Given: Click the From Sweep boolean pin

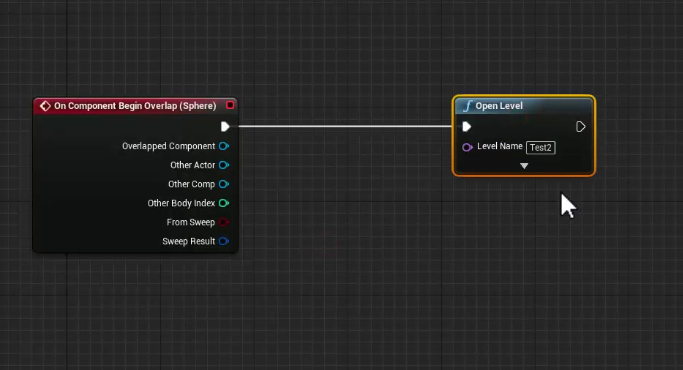Looking at the screenshot, I should pyautogui.click(x=224, y=222).
